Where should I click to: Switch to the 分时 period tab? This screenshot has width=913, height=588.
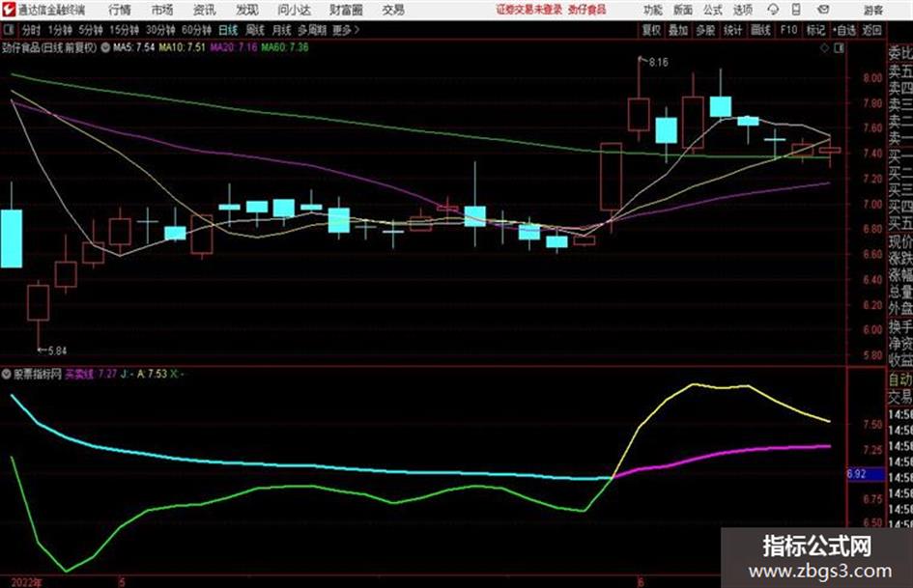32,30
